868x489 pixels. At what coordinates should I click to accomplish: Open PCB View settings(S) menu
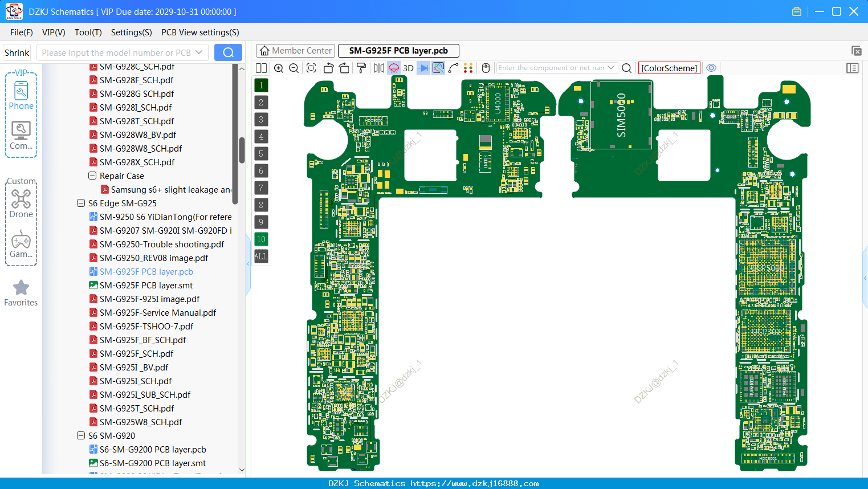tap(200, 32)
